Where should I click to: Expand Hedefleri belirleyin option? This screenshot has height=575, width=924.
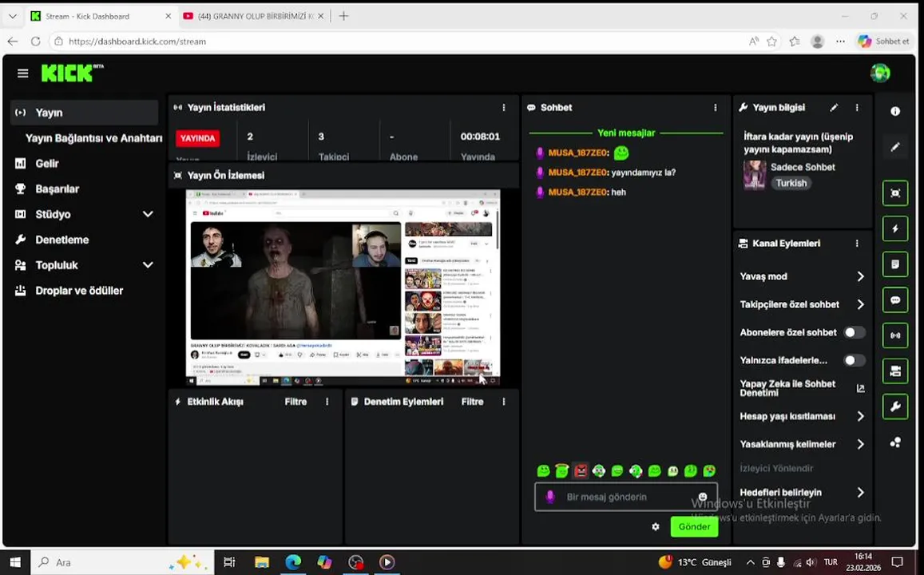coord(860,492)
